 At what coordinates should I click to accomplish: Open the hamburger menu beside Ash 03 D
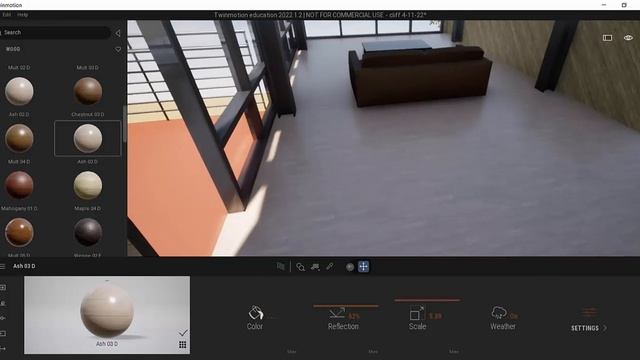point(2,267)
